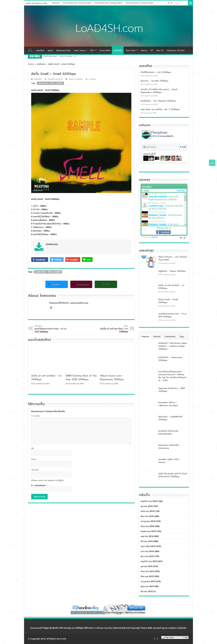Click the search magnifier button in header
Image resolution: width=217 pixels, height=644 pixels.
pyautogui.click(x=190, y=3)
